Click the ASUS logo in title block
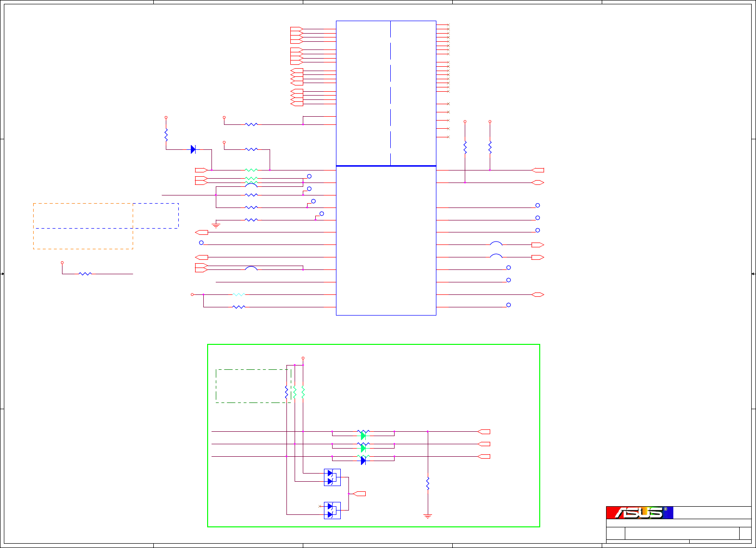Viewport: 756px width, 548px height. point(640,512)
